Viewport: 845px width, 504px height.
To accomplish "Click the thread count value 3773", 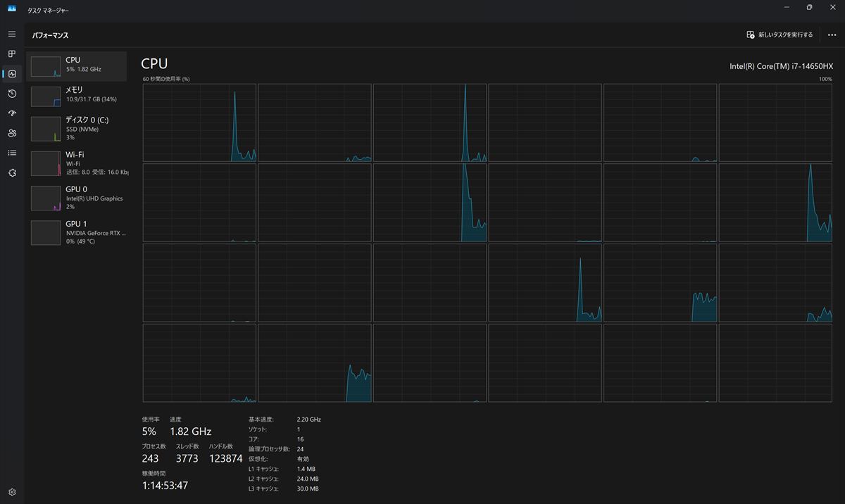I will tap(187, 458).
